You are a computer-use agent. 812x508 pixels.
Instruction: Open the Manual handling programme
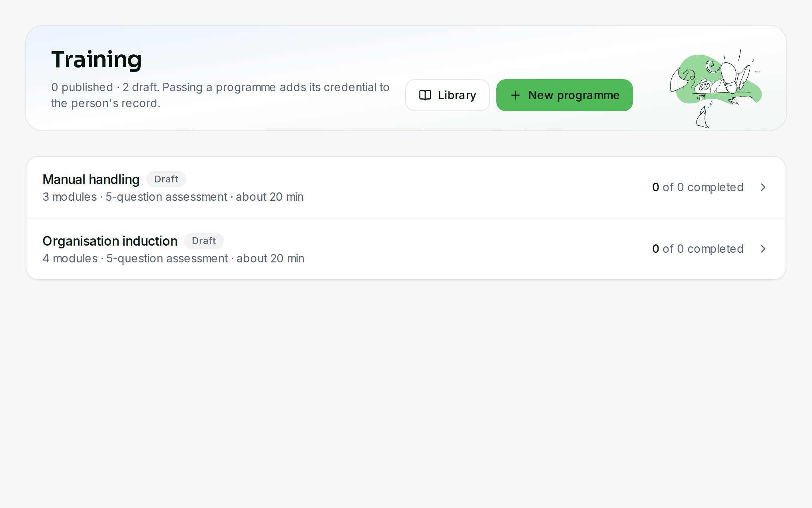tap(406, 187)
